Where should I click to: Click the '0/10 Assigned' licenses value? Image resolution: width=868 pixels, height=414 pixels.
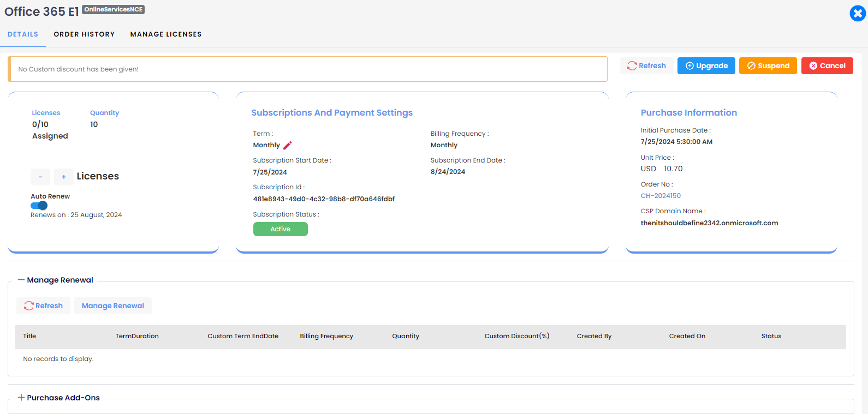click(50, 130)
